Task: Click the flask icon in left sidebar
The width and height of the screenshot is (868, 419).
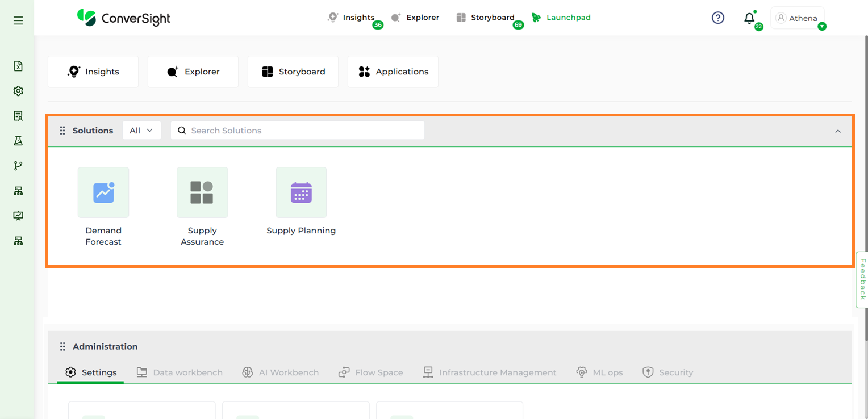Action: pyautogui.click(x=18, y=141)
